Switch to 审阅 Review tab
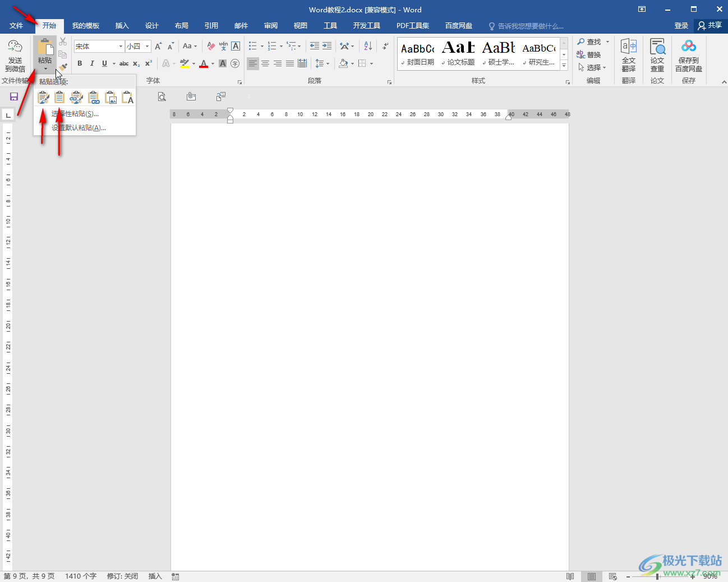This screenshot has height=582, width=728. pos(271,26)
